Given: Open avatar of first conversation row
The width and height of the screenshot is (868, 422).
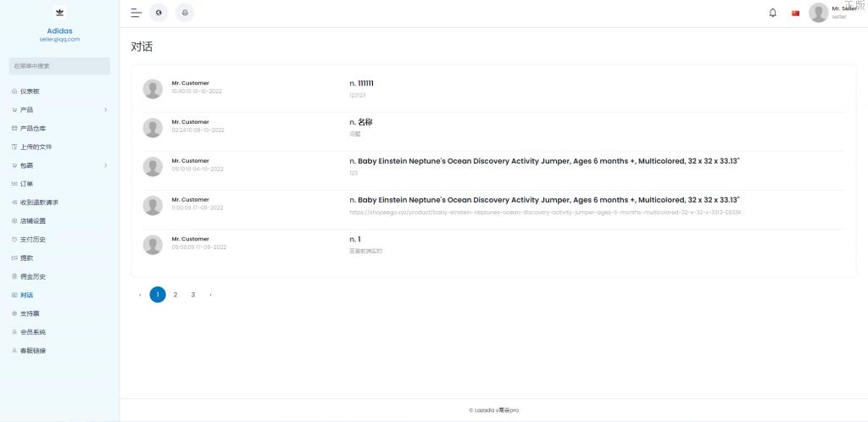Looking at the screenshot, I should 153,89.
